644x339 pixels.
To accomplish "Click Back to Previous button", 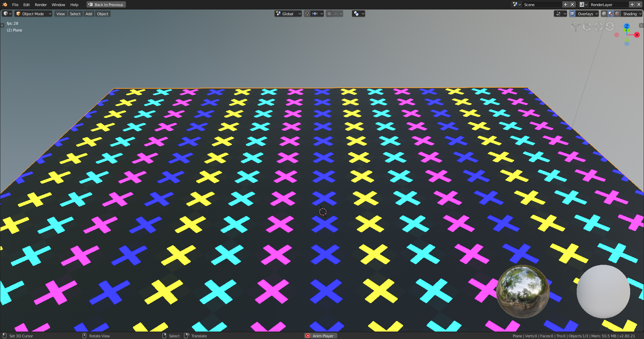I will [106, 5].
